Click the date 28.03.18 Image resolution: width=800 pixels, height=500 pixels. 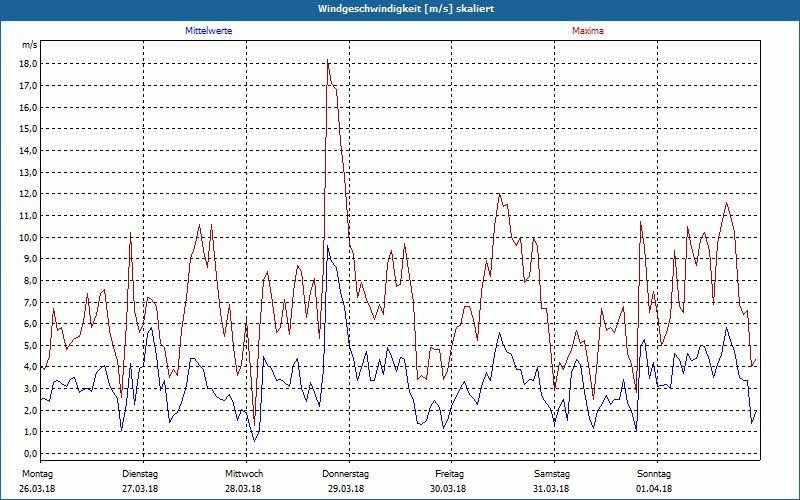tap(243, 489)
